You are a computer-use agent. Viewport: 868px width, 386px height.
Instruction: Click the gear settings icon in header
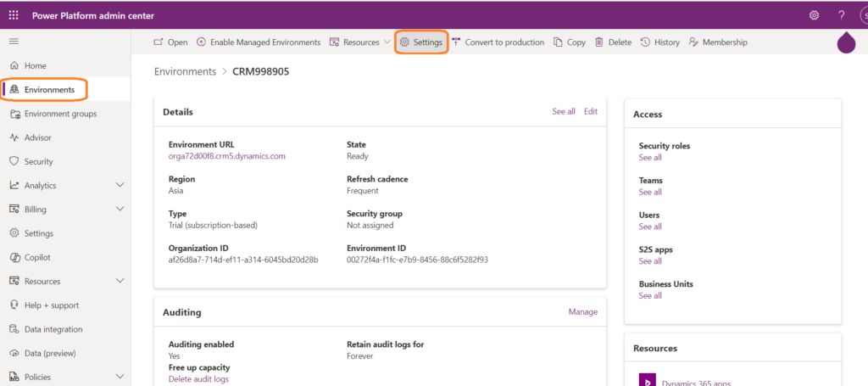click(815, 15)
